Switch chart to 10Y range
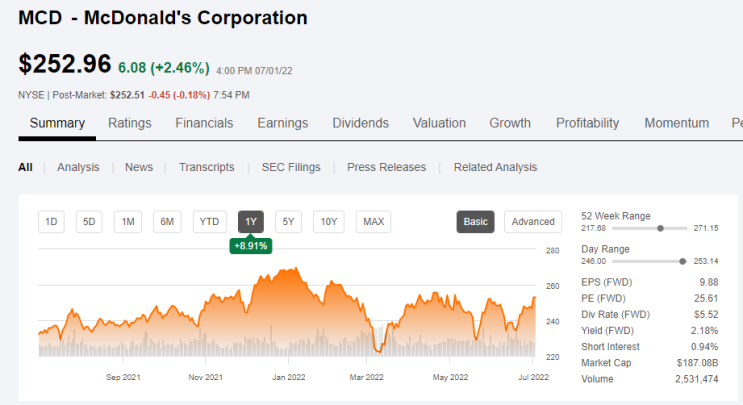This screenshot has width=743, height=405. (329, 222)
